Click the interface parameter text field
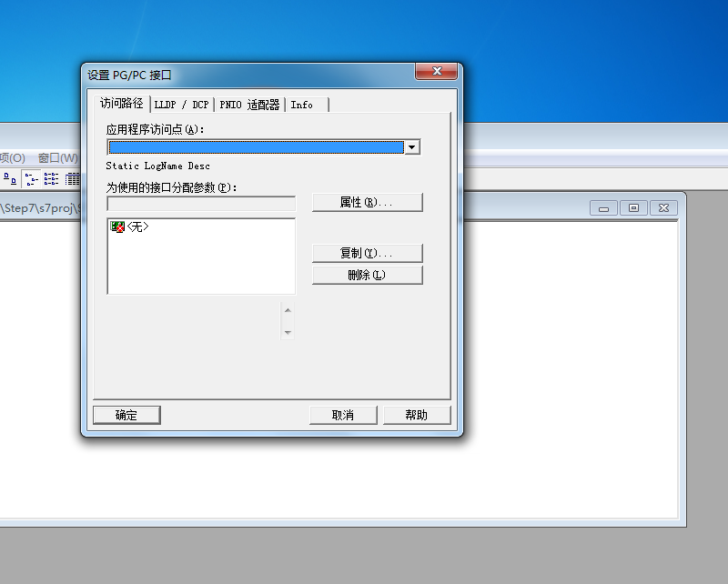Viewport: 728px width, 584px height. (x=201, y=204)
